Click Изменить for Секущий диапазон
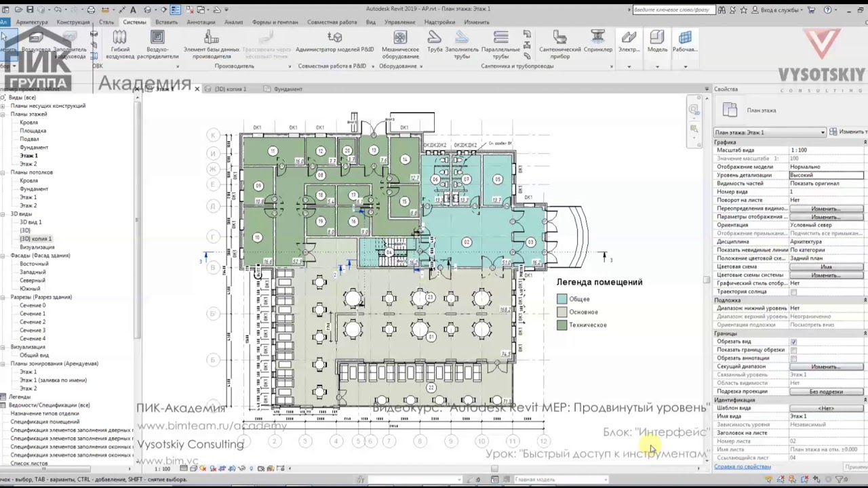The height and width of the screenshot is (488, 868). (x=826, y=367)
